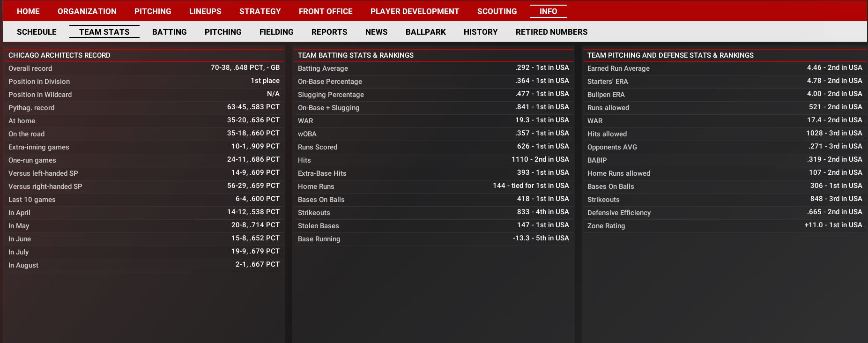Screen dimensions: 868x343
Task: Open the BALLPARK tab
Action: point(425,32)
